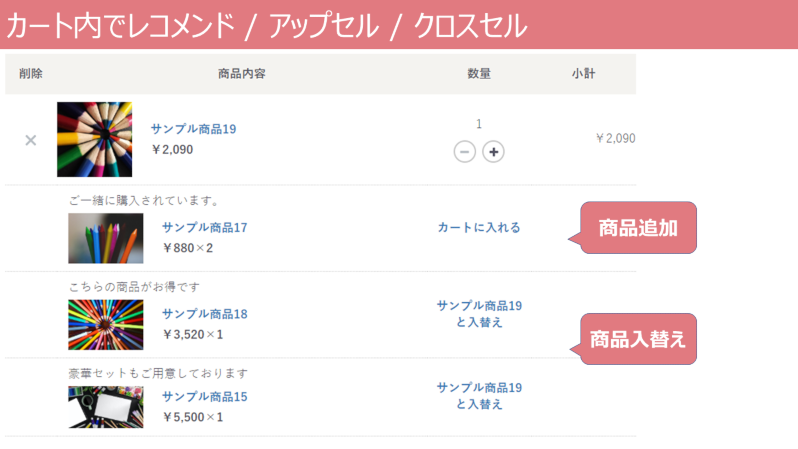The image size is (798, 449).
Task: Click the サンプル商品15 thumbnail image
Action: point(105,407)
